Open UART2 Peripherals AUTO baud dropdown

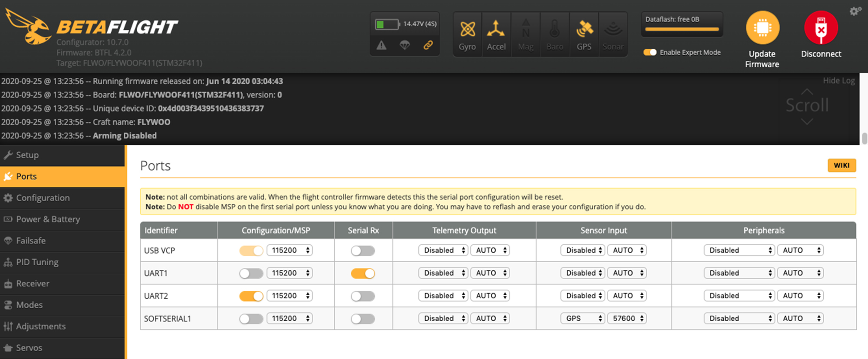click(800, 296)
